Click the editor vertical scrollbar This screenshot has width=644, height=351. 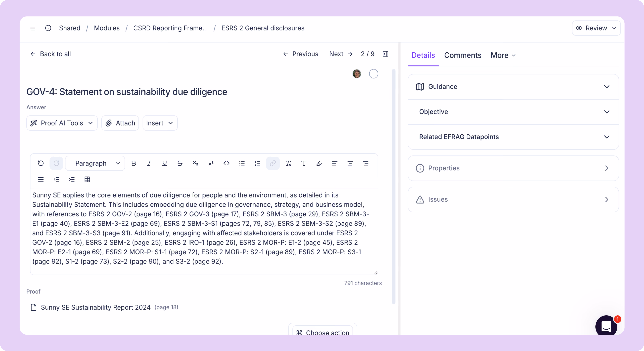393,187
